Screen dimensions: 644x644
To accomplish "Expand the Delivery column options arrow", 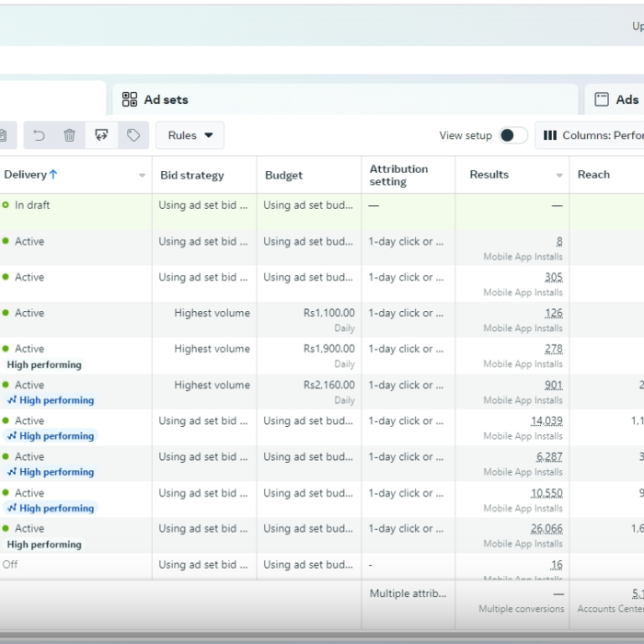I will (x=142, y=176).
